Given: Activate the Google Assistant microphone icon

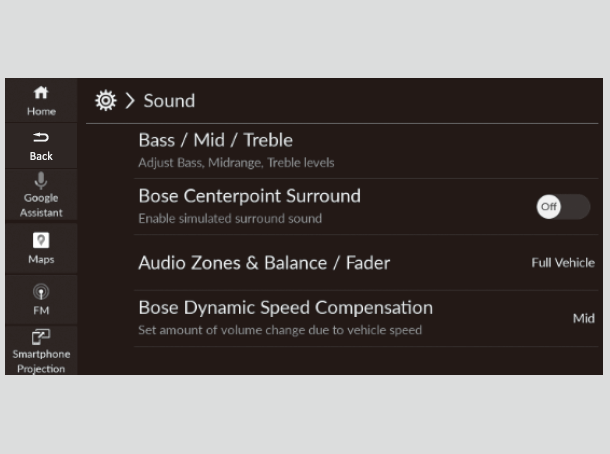Looking at the screenshot, I should pyautogui.click(x=41, y=181).
